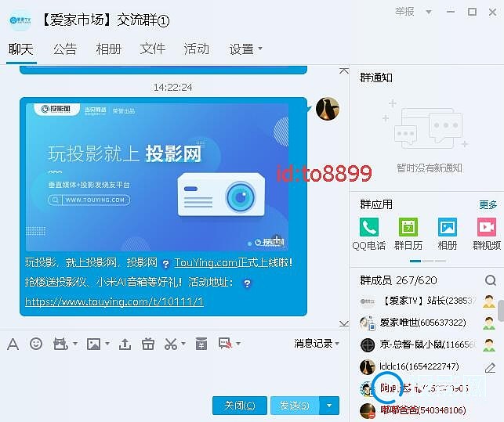
Task: Click the edit pencil beside lclclc16
Action: (490, 367)
